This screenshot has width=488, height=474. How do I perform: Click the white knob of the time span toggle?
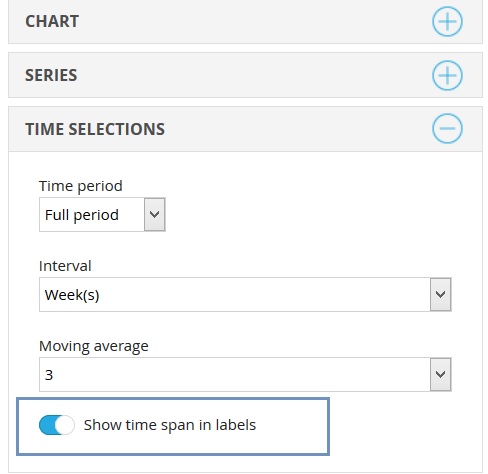pos(65,425)
